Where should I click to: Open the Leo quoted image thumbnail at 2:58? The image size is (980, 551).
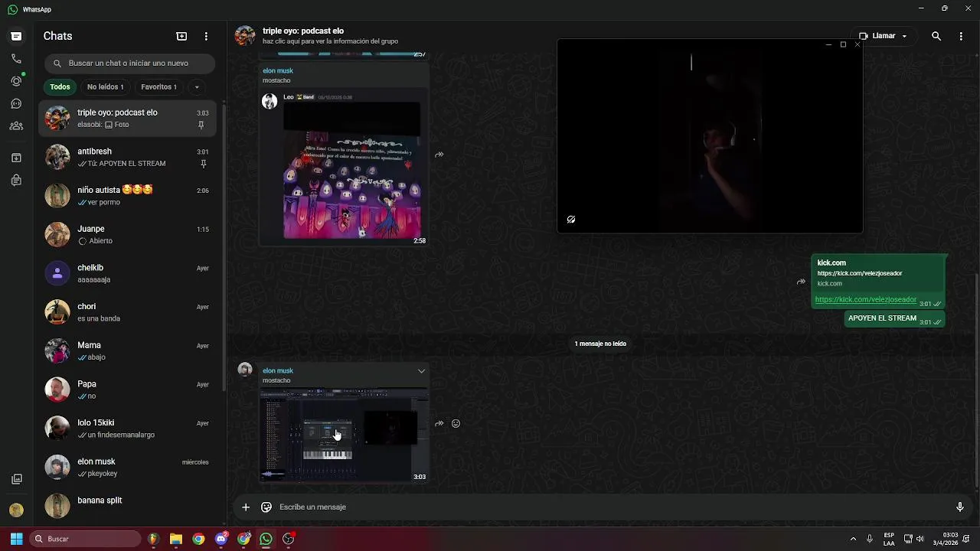pos(351,171)
